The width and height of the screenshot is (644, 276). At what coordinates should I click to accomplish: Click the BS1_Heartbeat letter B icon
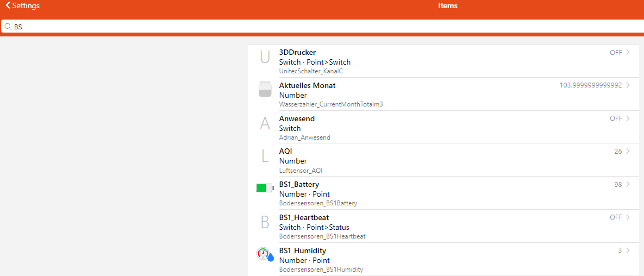click(x=265, y=222)
